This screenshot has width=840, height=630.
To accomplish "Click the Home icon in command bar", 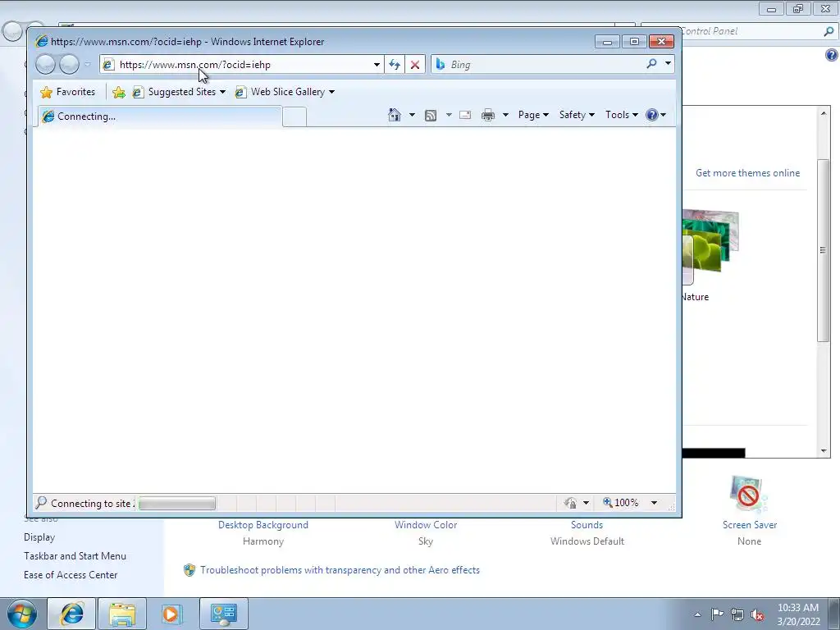I will [x=395, y=115].
